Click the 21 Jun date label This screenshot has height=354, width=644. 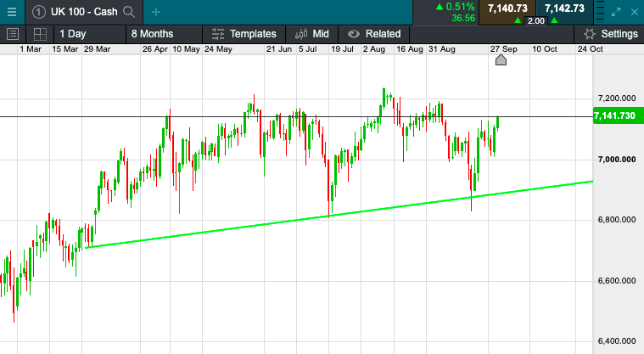click(x=279, y=49)
